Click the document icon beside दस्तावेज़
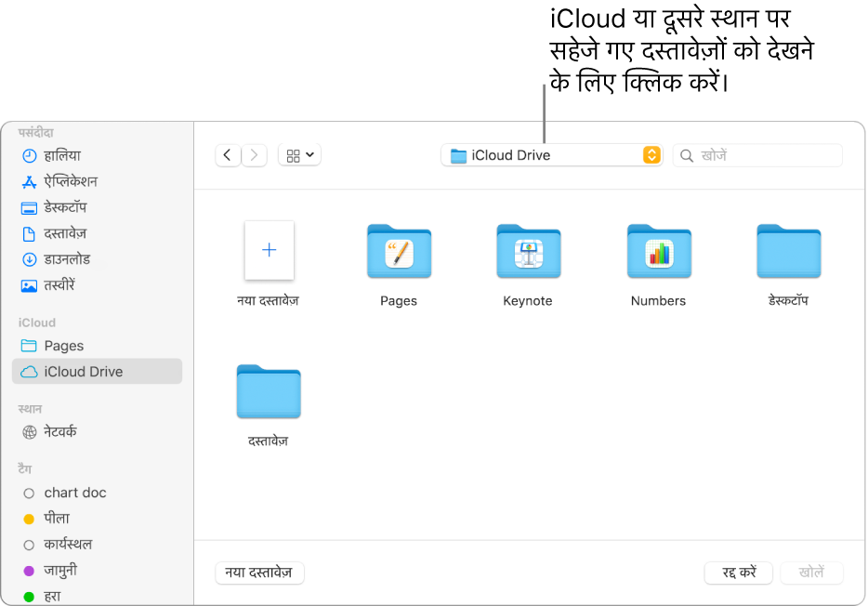 tap(29, 234)
